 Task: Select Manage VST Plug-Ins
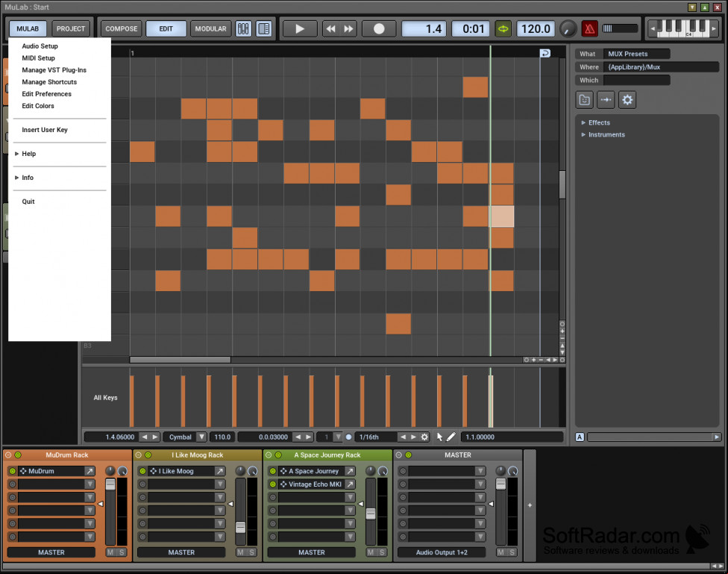point(54,70)
